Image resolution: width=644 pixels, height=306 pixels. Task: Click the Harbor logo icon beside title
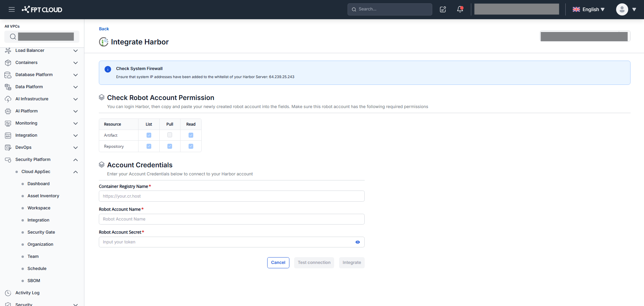(x=104, y=42)
